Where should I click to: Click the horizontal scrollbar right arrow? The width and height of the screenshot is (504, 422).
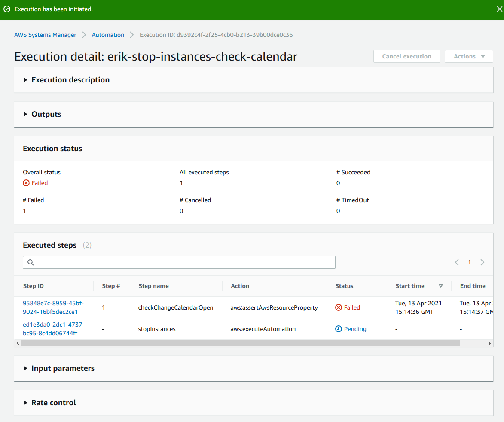(489, 343)
